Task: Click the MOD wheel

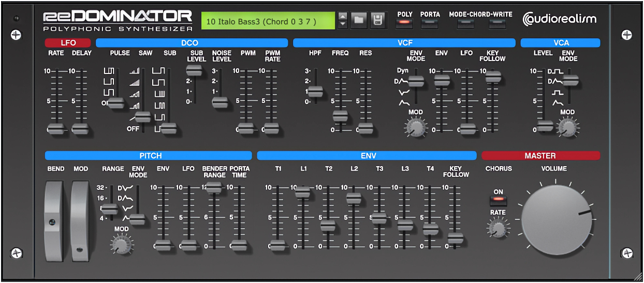Action: pyautogui.click(x=80, y=221)
